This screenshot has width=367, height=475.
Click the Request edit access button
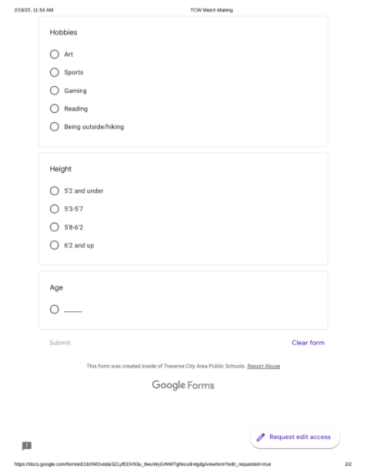pyautogui.click(x=295, y=437)
